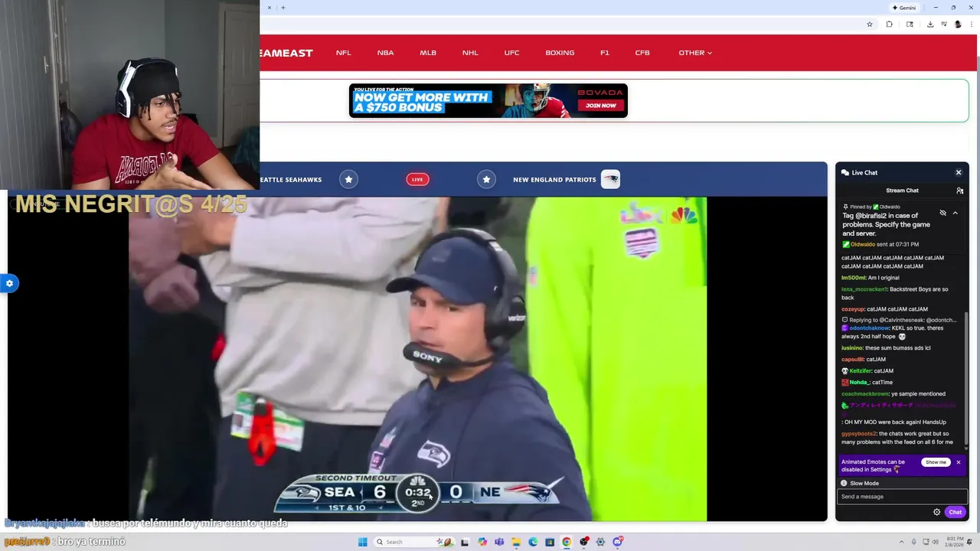Click the reply to @Calvinthesneak line
Viewport: 980px width, 551px height.
click(x=900, y=320)
